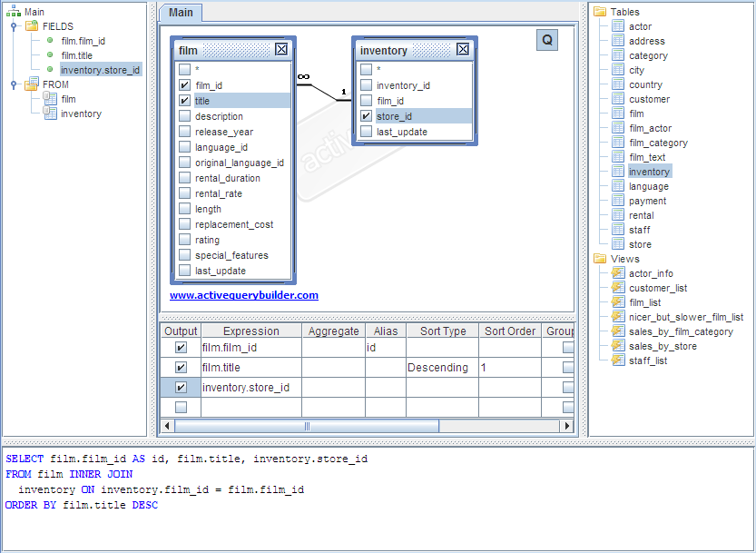Screen dimensions: 756x553
Task: Click the film_category table icon
Action: click(x=618, y=143)
